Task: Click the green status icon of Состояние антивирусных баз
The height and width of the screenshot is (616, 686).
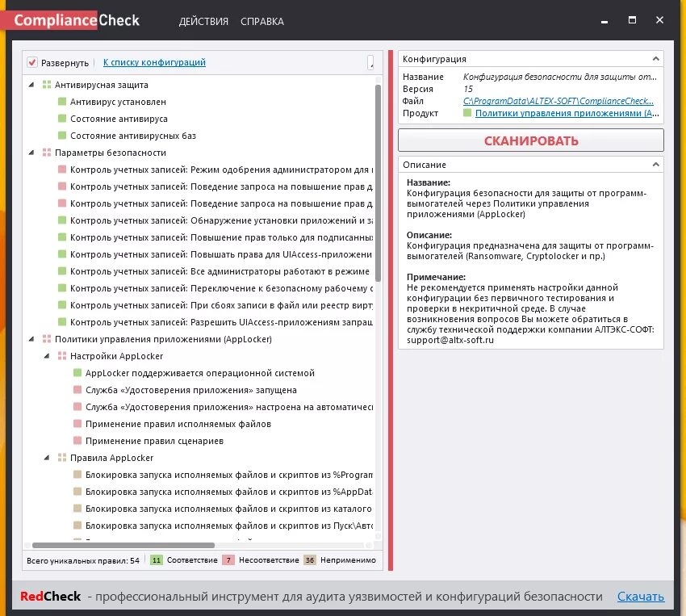Action: point(62,136)
